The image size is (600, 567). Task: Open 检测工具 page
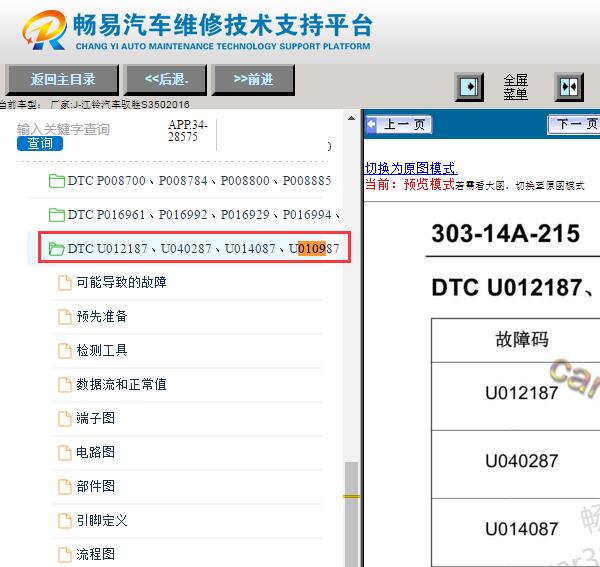(102, 350)
